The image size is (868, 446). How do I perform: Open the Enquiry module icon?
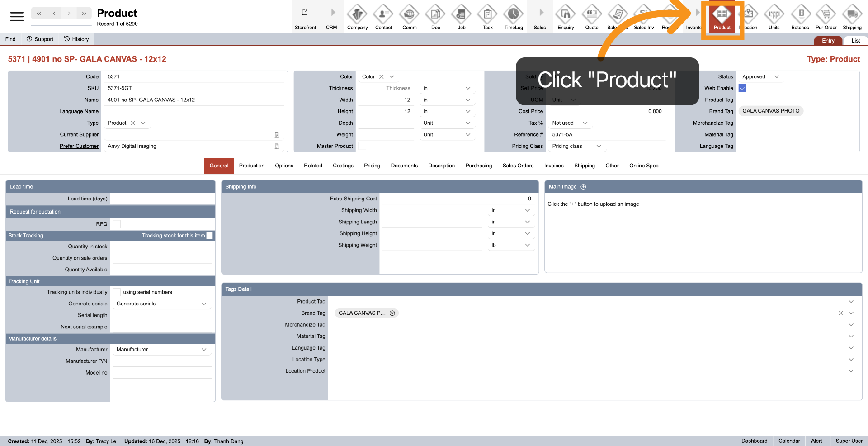pyautogui.click(x=566, y=15)
